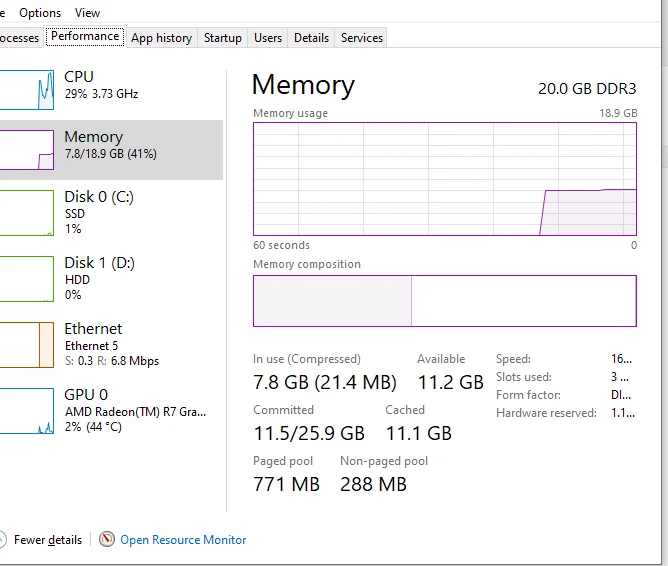Switch to the Processes tab
668x566 pixels.
pos(20,38)
